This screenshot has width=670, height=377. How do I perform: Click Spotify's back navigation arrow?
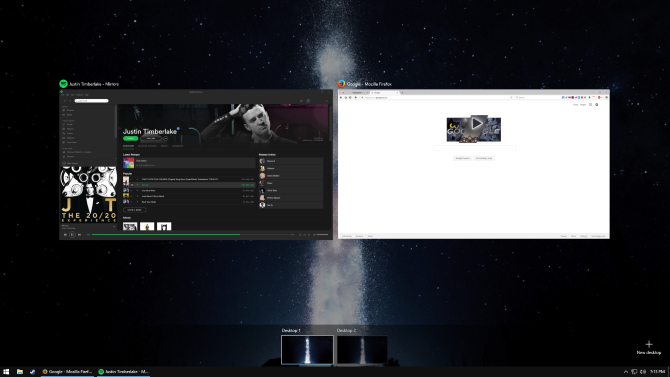65,101
